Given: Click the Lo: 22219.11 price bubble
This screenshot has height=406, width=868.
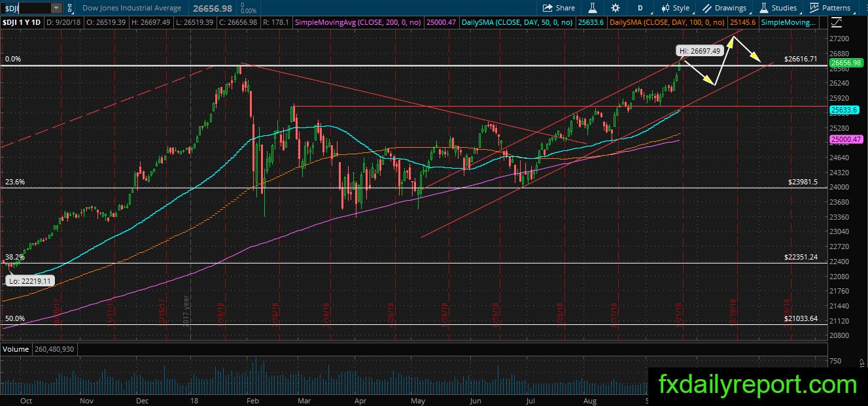Looking at the screenshot, I should click(29, 280).
